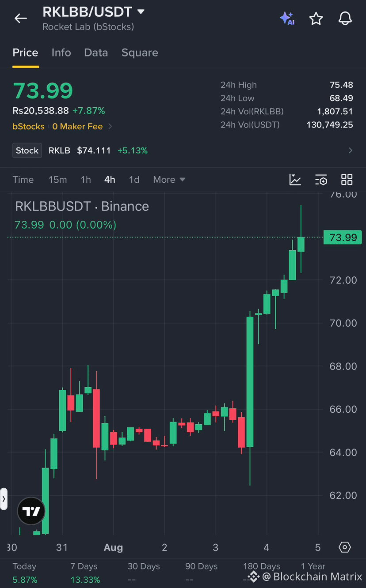Select the 4h chart interval
The height and width of the screenshot is (588, 366).
click(x=110, y=180)
